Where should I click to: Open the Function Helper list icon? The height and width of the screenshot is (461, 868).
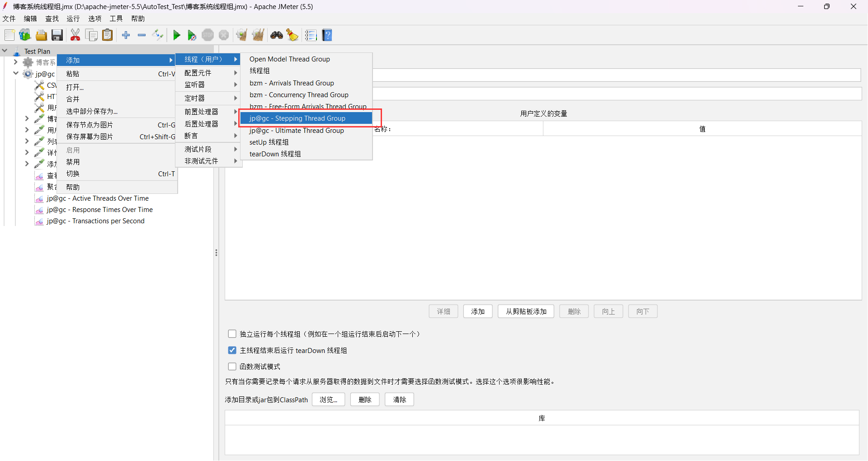(311, 35)
